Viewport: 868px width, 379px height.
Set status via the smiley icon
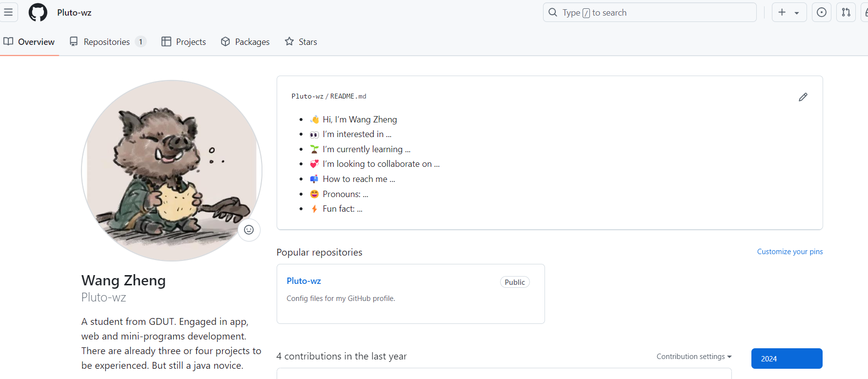point(249,230)
